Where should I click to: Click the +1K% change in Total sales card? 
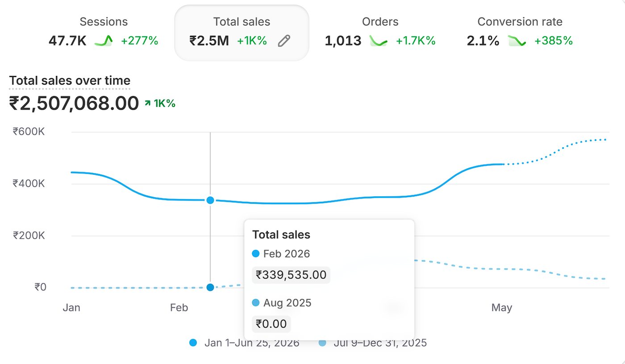[252, 41]
